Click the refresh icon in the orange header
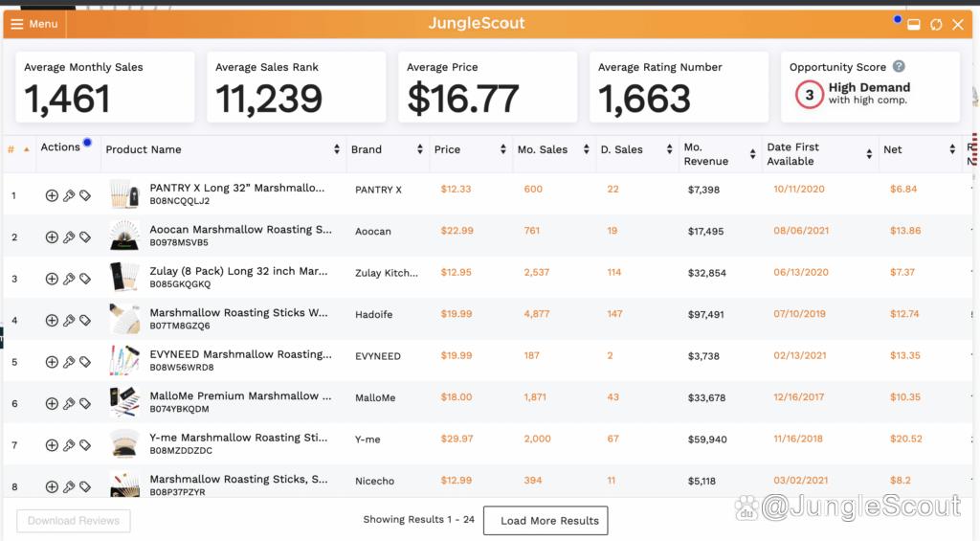The height and width of the screenshot is (541, 980). tap(936, 24)
